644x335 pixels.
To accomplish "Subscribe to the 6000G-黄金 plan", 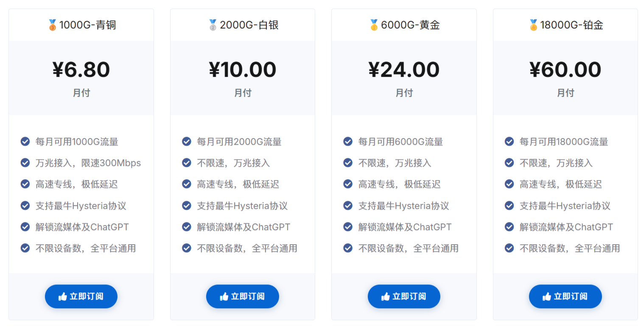I will (x=404, y=296).
